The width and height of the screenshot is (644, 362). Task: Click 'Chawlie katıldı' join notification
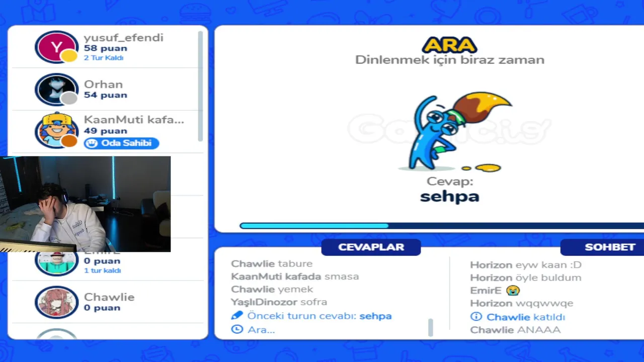click(518, 317)
